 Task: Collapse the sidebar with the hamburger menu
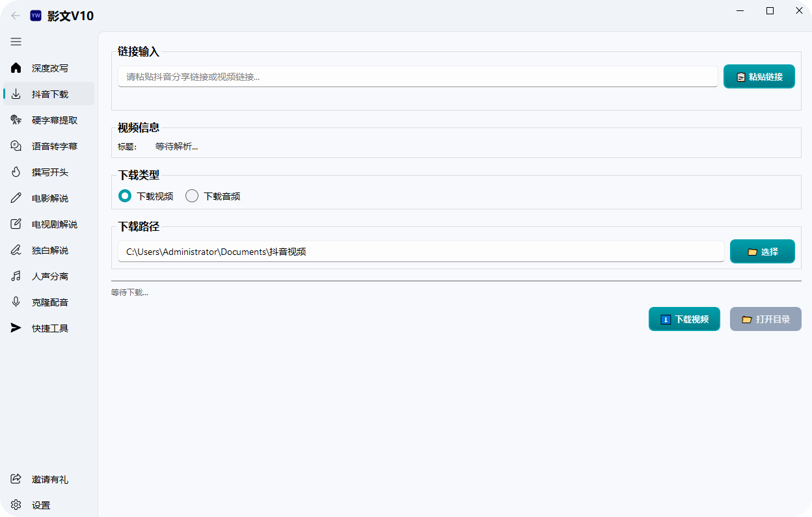pos(16,42)
